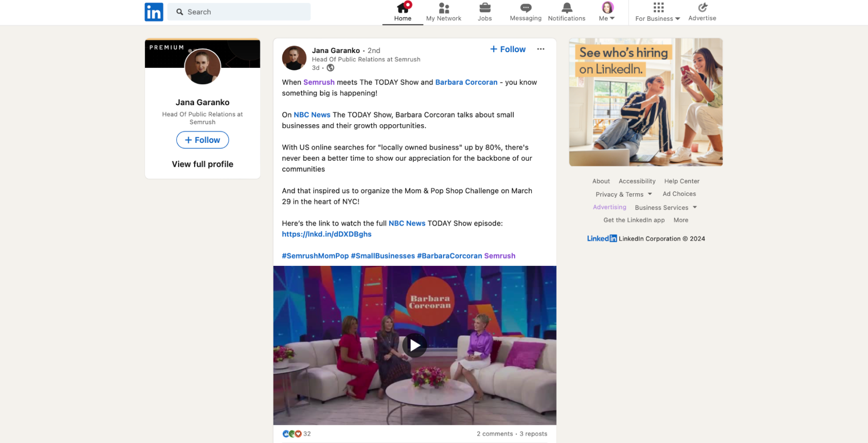Open the View full profile link

202,164
